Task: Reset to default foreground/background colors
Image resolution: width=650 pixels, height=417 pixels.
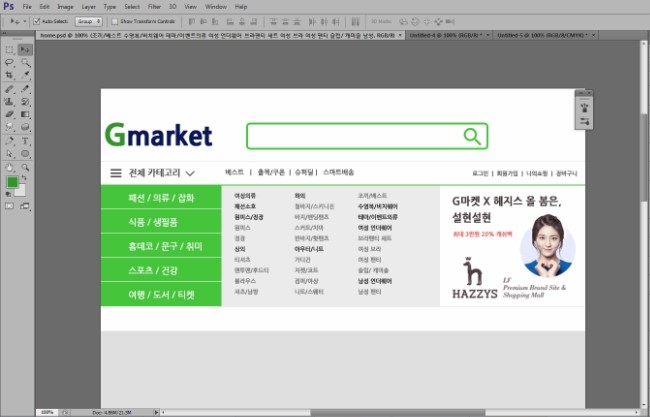Action: 8,194
